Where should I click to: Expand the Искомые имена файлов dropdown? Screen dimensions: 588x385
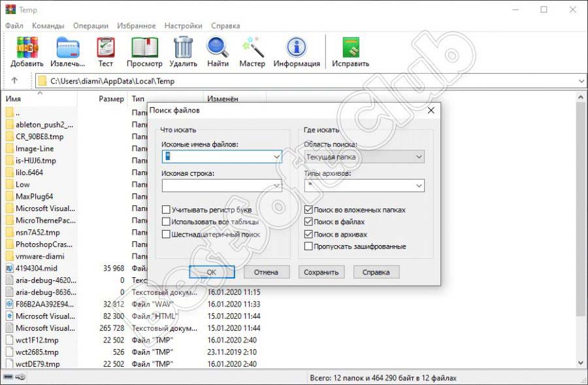coord(277,156)
